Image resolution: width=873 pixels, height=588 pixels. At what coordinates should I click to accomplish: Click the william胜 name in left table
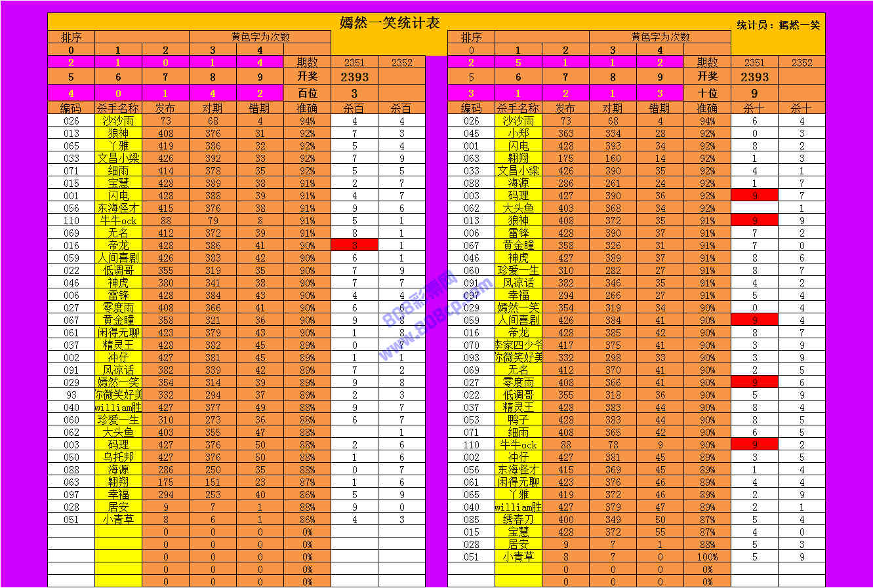click(118, 407)
